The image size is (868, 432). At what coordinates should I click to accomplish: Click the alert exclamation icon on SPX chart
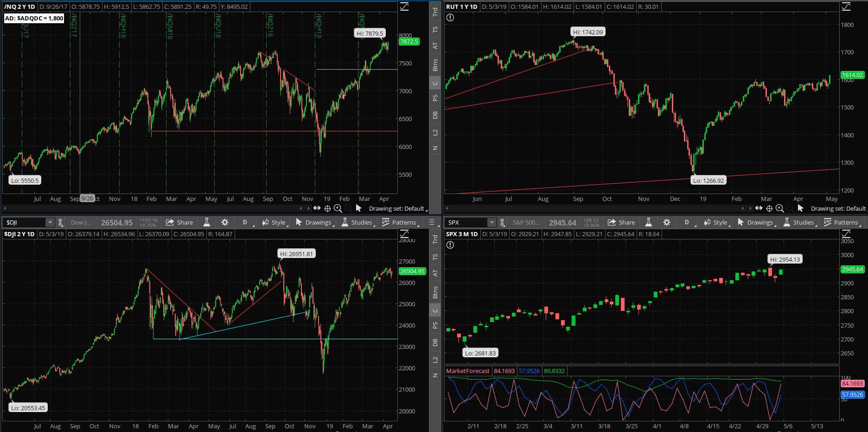pos(450,245)
